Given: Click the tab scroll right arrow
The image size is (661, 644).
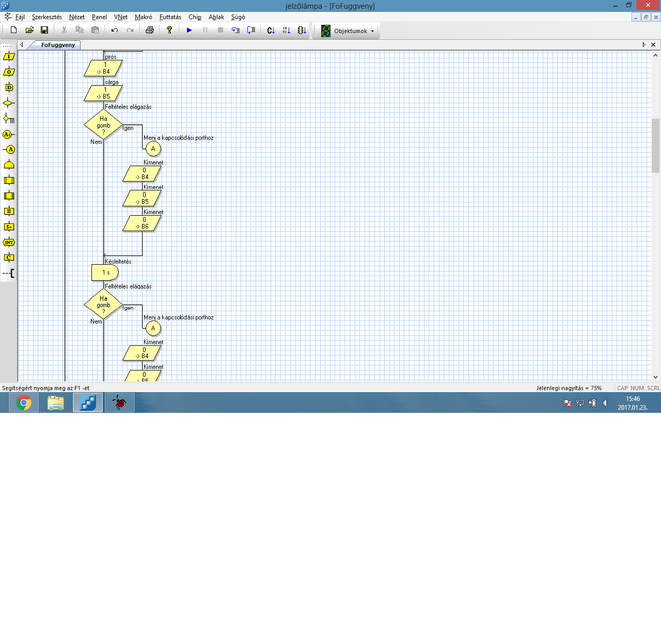Looking at the screenshot, I should coord(644,45).
